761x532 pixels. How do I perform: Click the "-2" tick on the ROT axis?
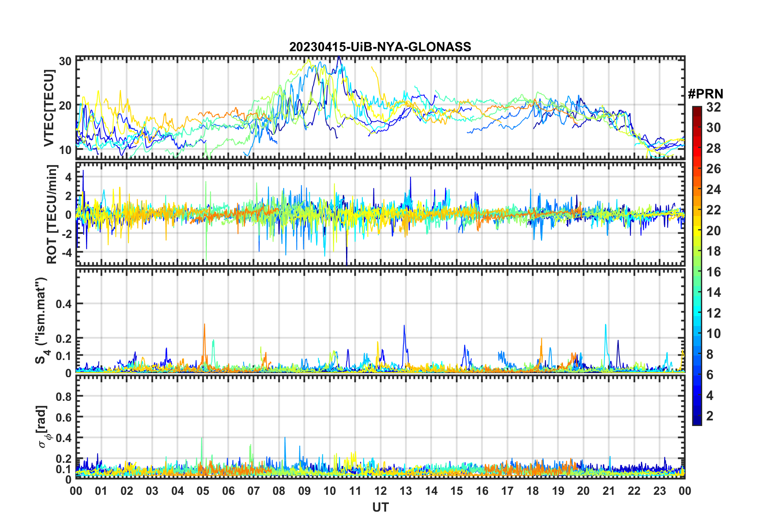(x=66, y=234)
